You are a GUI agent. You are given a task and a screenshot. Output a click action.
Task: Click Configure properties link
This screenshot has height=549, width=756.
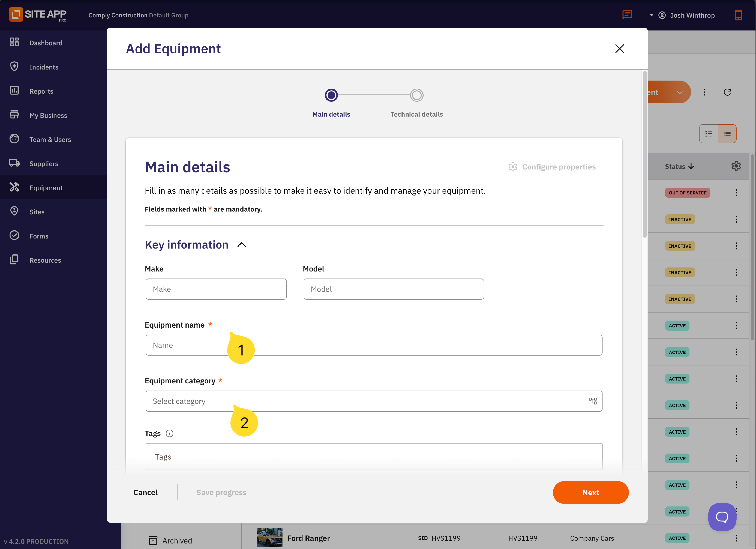pos(552,167)
